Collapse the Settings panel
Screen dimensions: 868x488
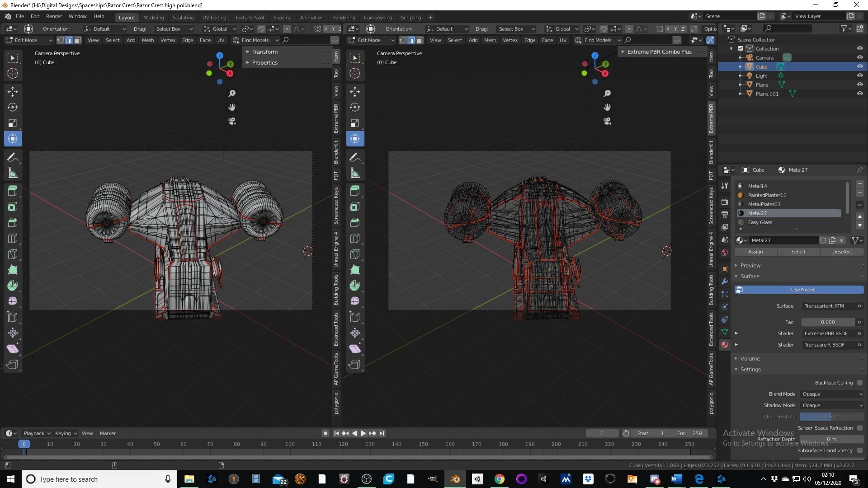[x=750, y=369]
